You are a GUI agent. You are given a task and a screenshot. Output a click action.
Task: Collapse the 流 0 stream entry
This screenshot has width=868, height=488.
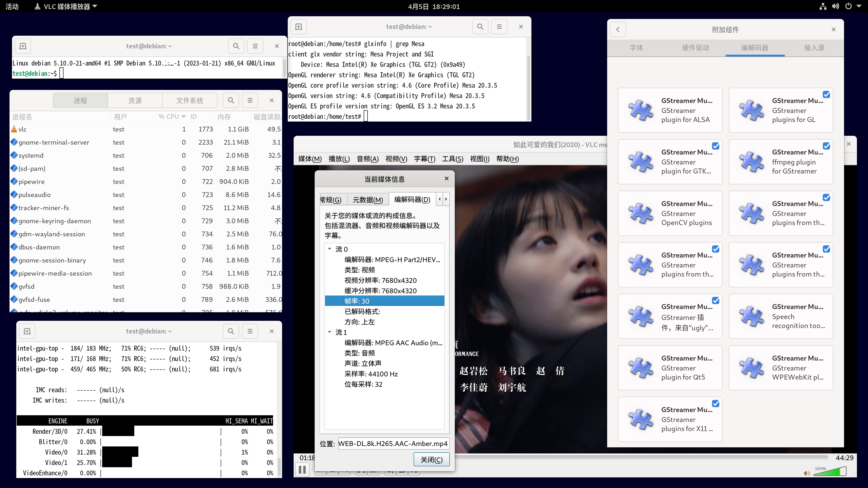pos(330,249)
